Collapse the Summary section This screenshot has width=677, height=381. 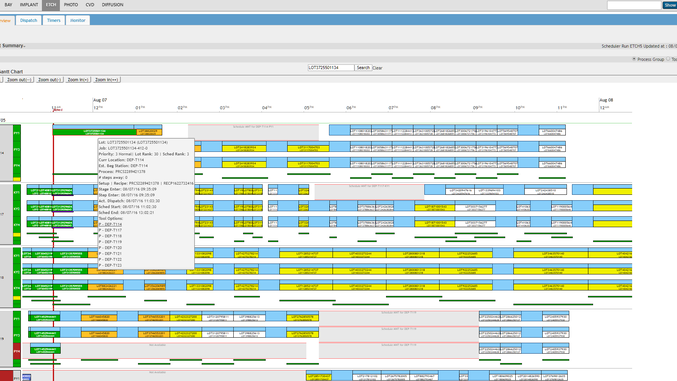click(x=13, y=45)
